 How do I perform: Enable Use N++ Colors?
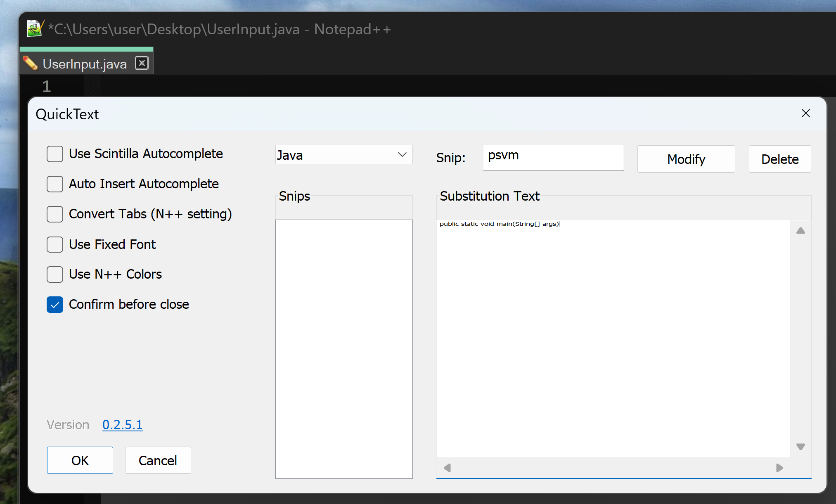coord(54,274)
